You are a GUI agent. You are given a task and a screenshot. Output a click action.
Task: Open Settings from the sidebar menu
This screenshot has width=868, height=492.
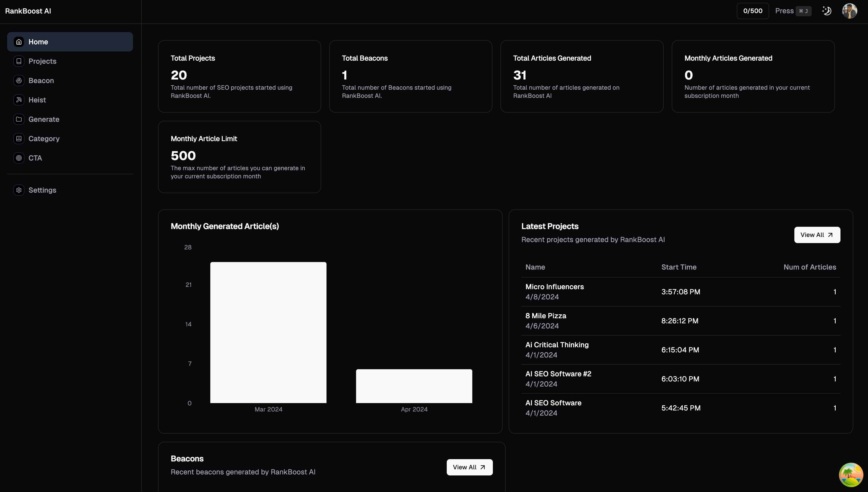pos(42,190)
